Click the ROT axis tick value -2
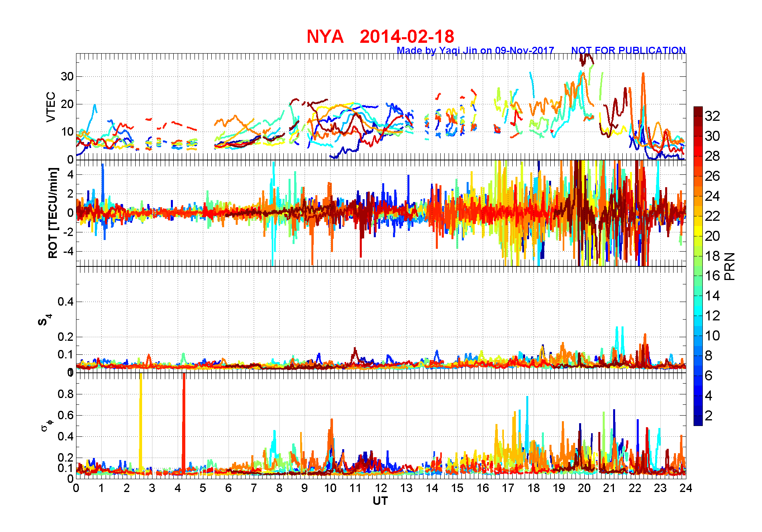The width and height of the screenshot is (762, 532). (x=68, y=232)
